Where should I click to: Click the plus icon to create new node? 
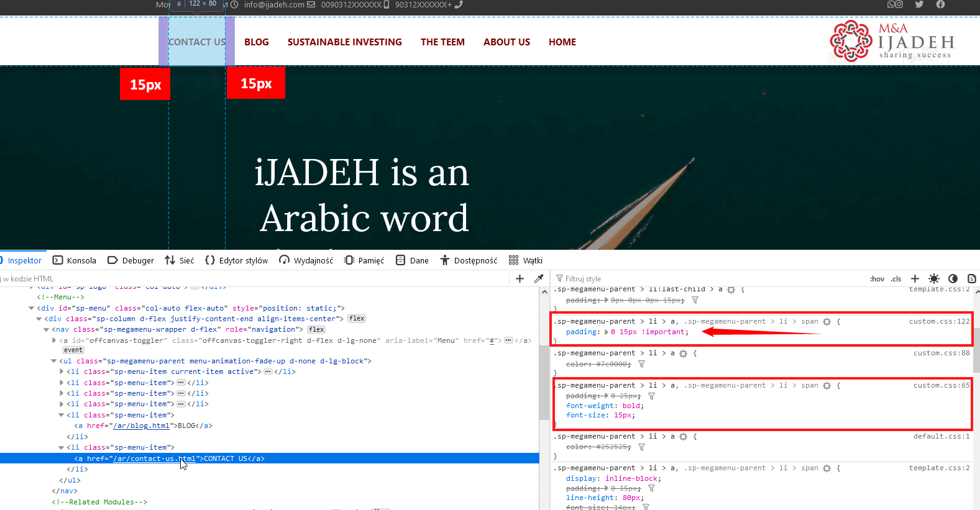click(520, 279)
